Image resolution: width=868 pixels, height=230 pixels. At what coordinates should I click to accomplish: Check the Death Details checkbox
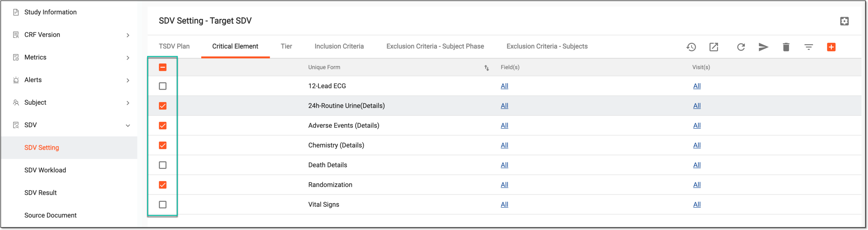[x=162, y=165]
